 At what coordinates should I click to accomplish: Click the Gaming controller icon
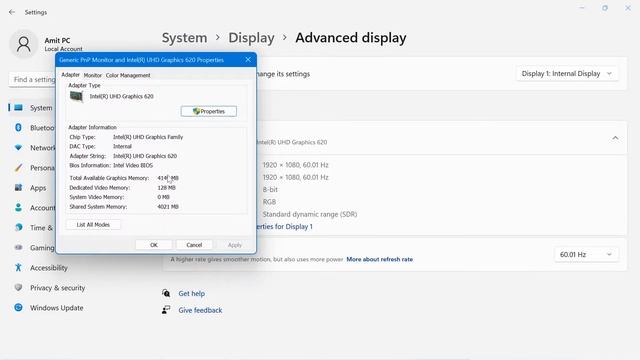[18, 248]
